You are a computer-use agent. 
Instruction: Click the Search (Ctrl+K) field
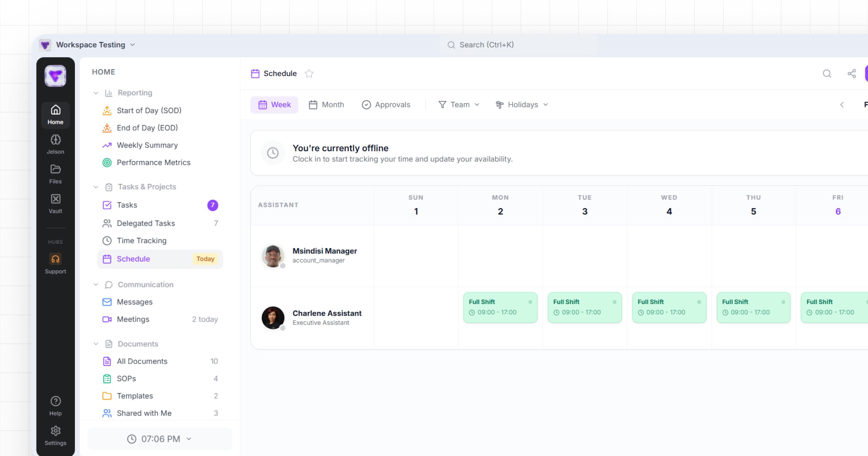pyautogui.click(x=521, y=45)
